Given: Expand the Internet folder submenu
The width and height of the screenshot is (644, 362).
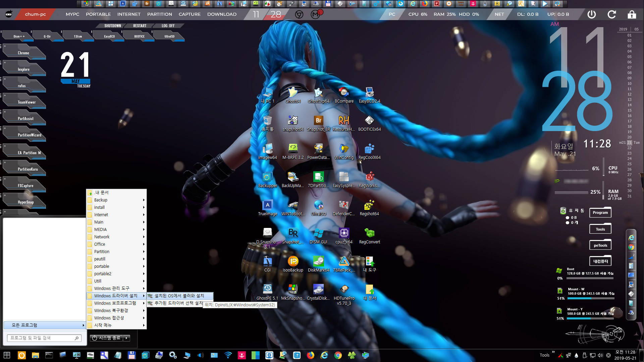Looking at the screenshot, I should [116, 215].
